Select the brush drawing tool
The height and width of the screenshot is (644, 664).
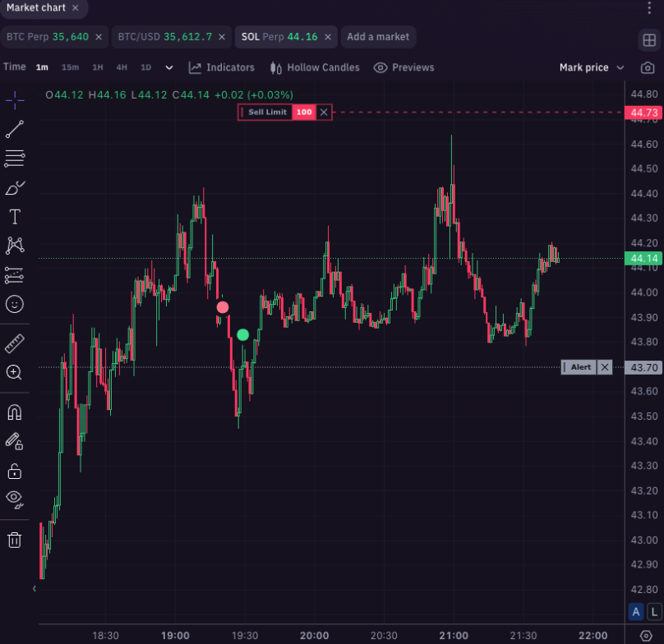[15, 187]
